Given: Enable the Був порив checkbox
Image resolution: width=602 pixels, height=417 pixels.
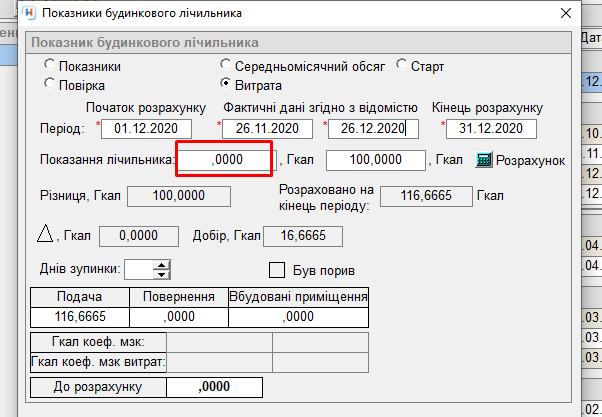Looking at the screenshot, I should (x=278, y=269).
